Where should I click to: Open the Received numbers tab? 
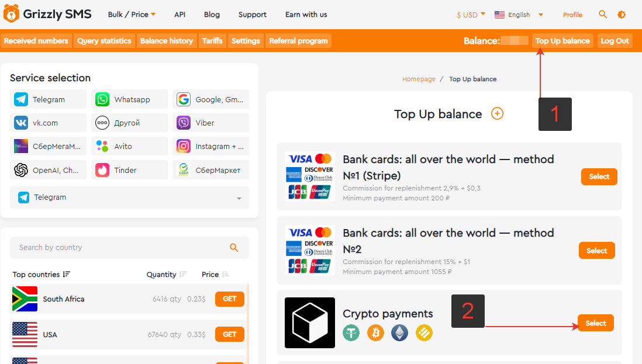point(36,41)
